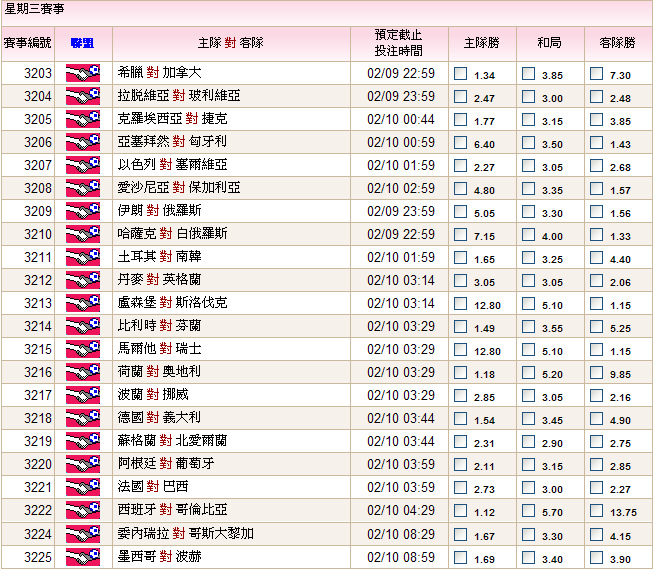Open league icon for match 3205
This screenshot has height=571, width=655.
tap(83, 119)
